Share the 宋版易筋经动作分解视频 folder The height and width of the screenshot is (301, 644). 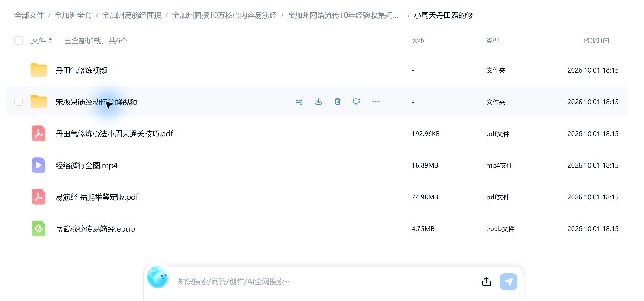299,102
